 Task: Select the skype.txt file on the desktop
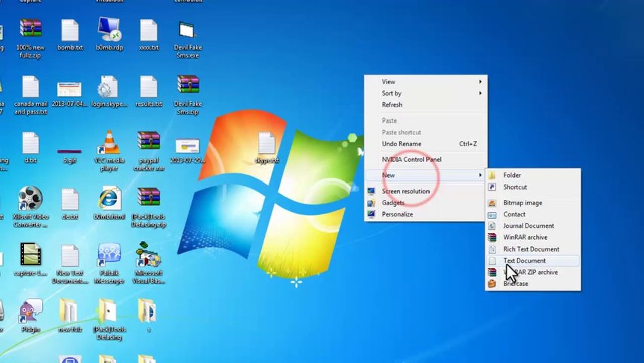click(266, 144)
